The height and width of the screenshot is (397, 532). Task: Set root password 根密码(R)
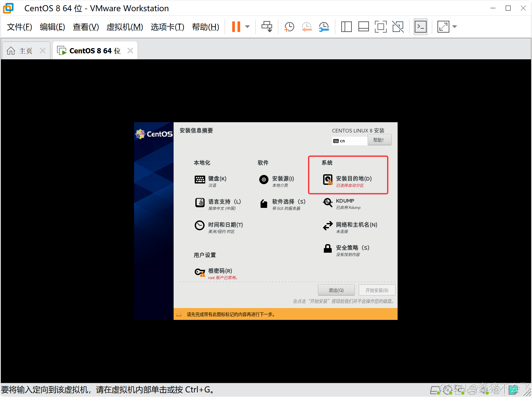pos(216,273)
